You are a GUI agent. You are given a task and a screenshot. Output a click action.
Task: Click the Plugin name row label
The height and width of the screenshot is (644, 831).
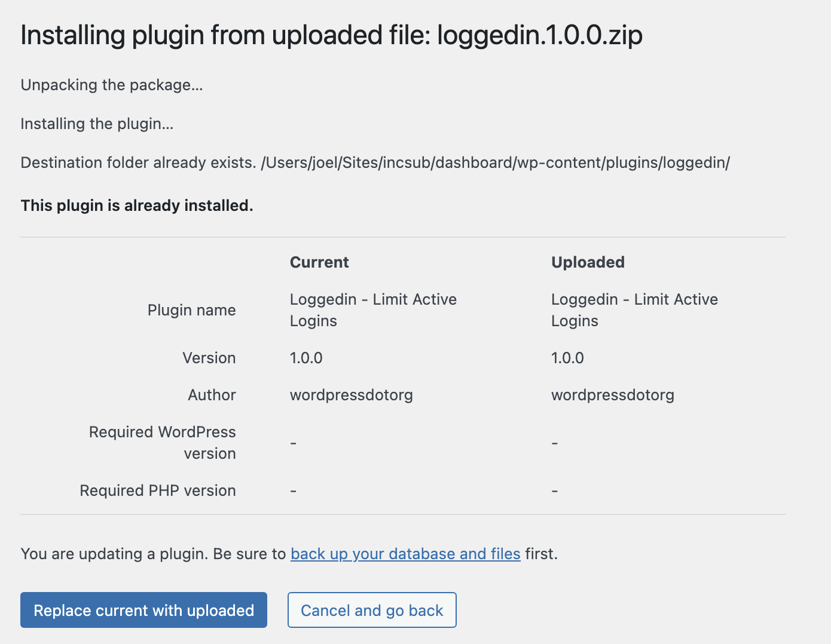(191, 310)
